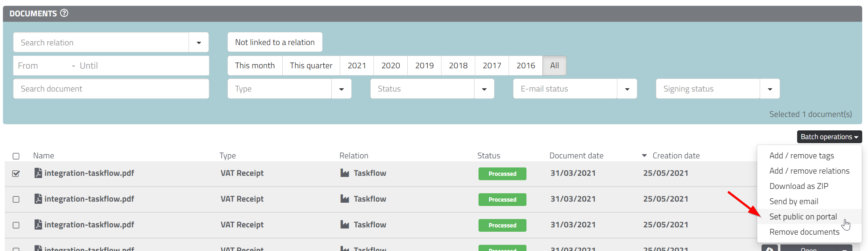Click the Taskflow relation icon in second row

(x=344, y=199)
